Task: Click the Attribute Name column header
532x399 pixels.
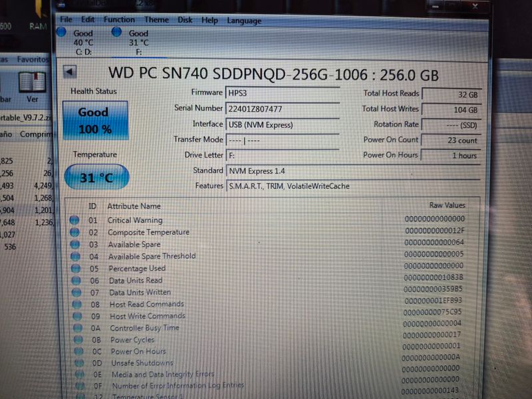Action: click(134, 206)
